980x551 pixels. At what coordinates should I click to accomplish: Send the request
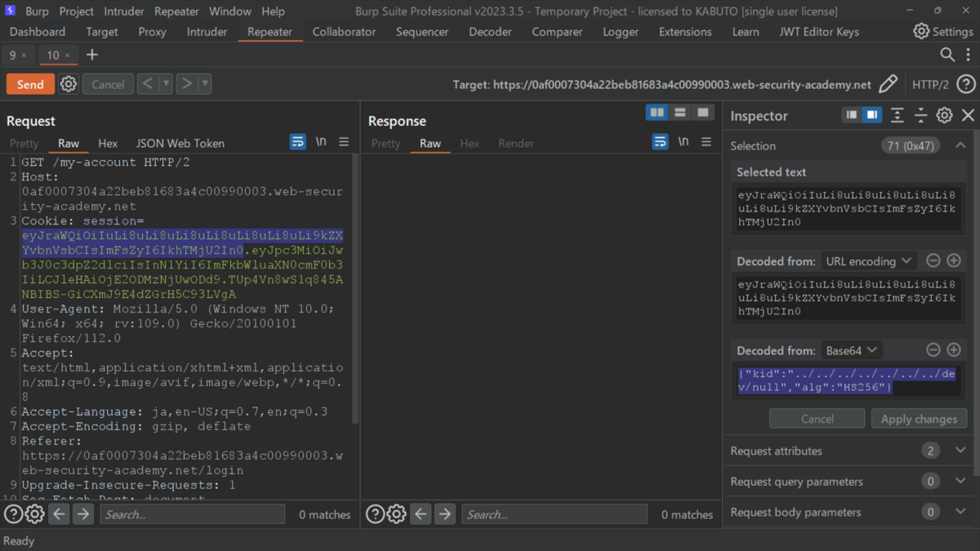click(x=30, y=84)
